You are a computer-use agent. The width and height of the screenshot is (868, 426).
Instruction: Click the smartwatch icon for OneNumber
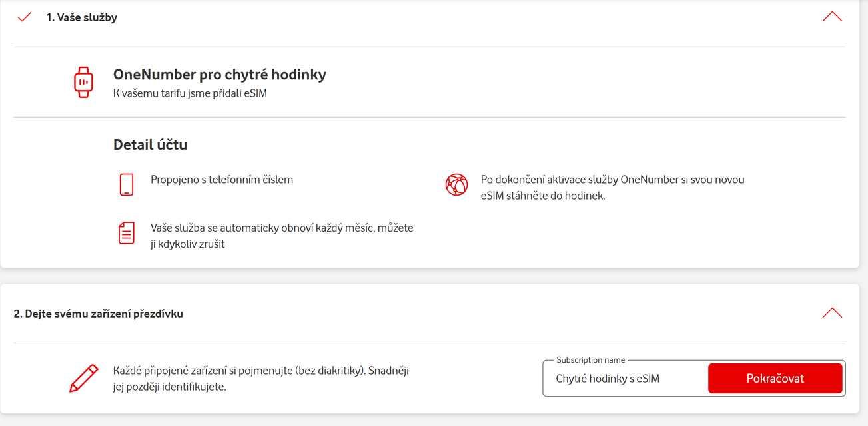coord(83,83)
